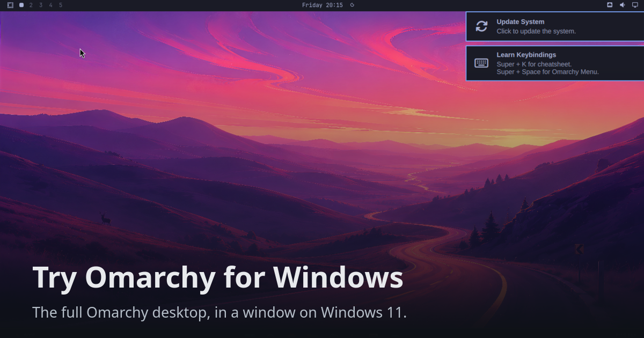
Task: Open the Omarchy menu icon in top bar
Action: [x=10, y=5]
